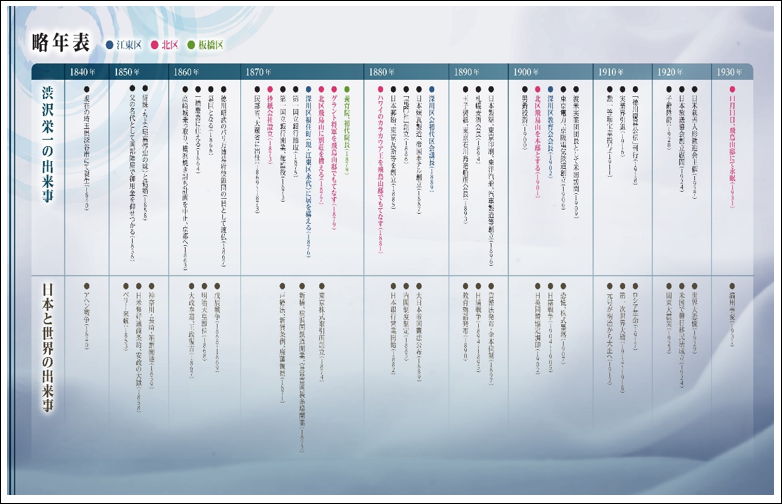Click the 日本銀行営業開始 entry
The width and height of the screenshot is (782, 504).
[x=393, y=328]
